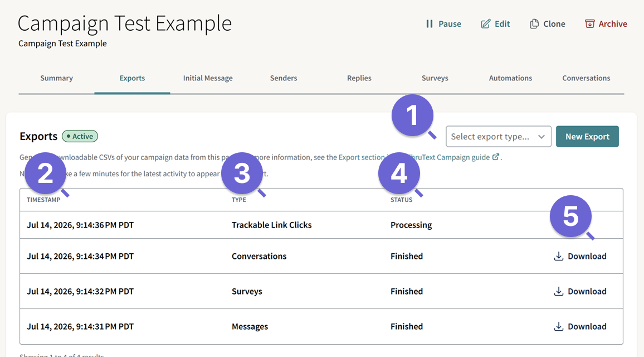
Task: Open the Select export type dropdown
Action: coord(498,137)
